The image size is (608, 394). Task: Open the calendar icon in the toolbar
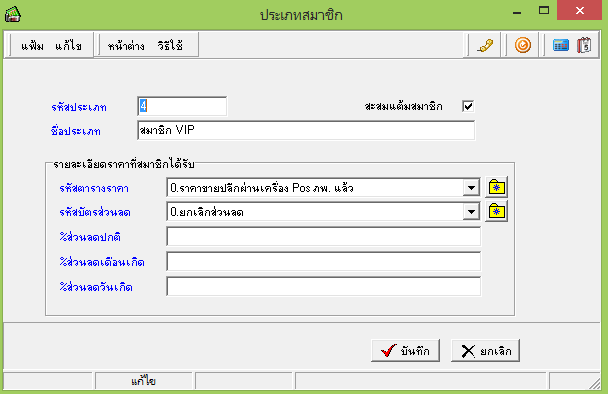tap(584, 45)
